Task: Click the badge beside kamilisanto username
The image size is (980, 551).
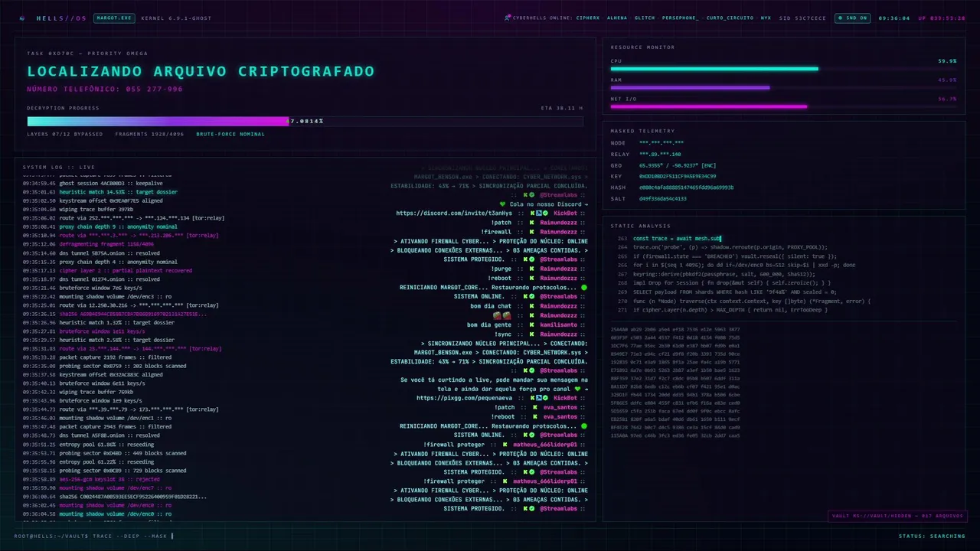Action: coord(531,324)
